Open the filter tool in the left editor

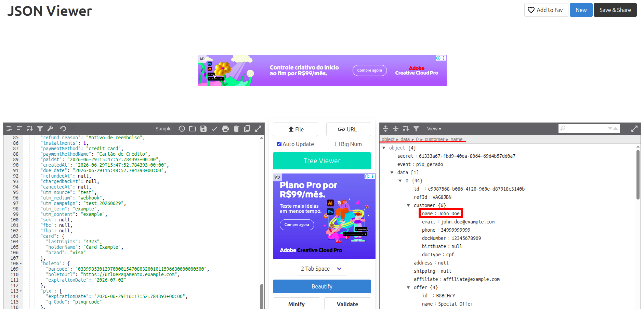tap(40, 129)
